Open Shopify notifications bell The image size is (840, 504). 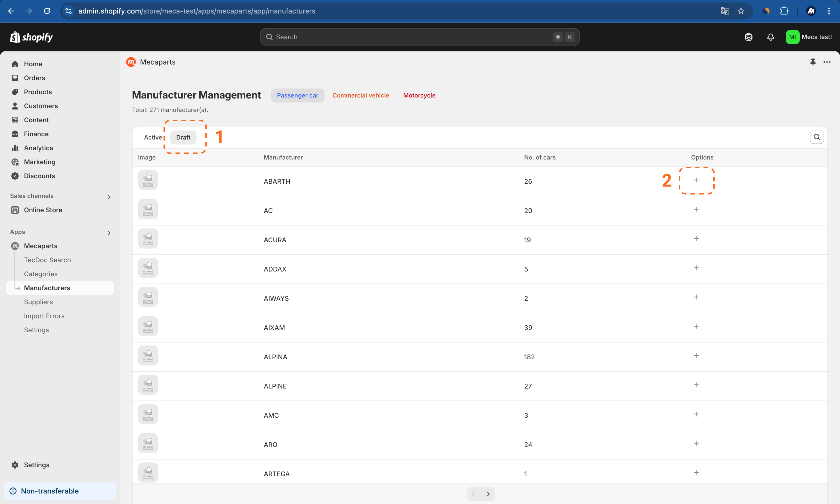coord(770,37)
